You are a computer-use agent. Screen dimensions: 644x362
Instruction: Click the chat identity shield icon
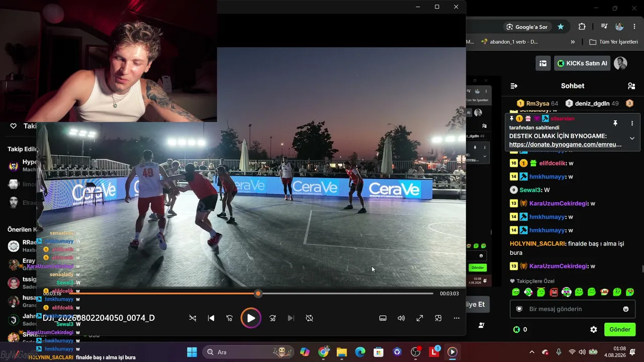coord(519,309)
